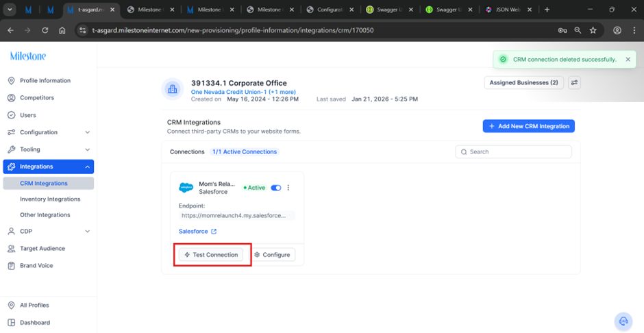
Task: Click the corporate office building icon
Action: click(x=173, y=88)
